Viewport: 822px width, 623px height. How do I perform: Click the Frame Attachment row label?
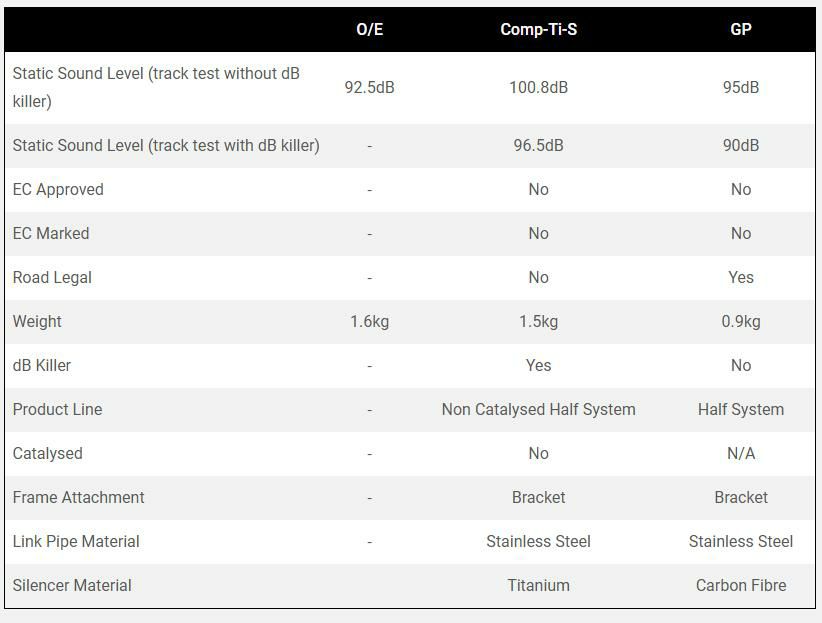tap(78, 497)
